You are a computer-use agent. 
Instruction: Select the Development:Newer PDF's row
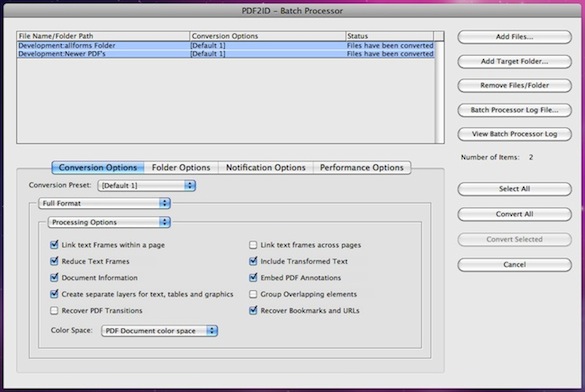click(x=226, y=54)
